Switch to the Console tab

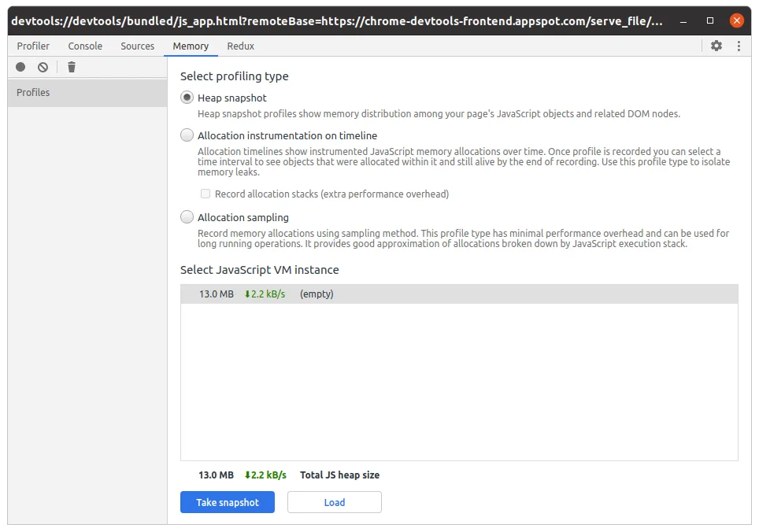tap(85, 46)
